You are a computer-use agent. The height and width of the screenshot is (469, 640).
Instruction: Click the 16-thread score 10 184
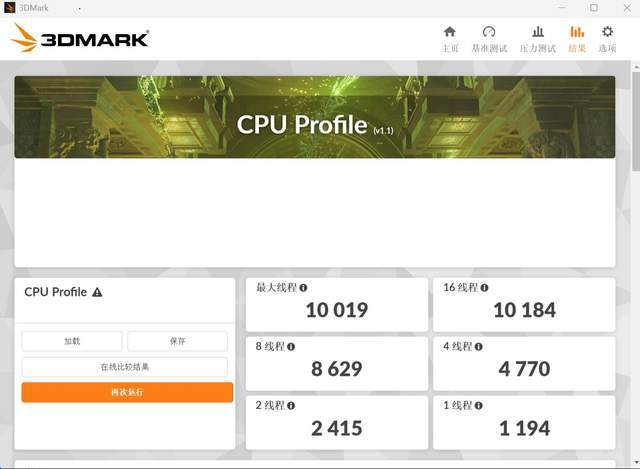[x=524, y=310]
